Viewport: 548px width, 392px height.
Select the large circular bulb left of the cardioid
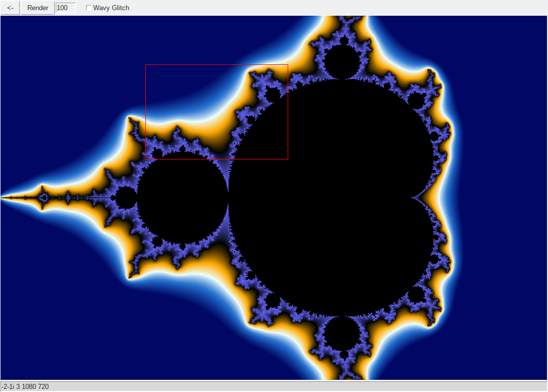(x=183, y=198)
